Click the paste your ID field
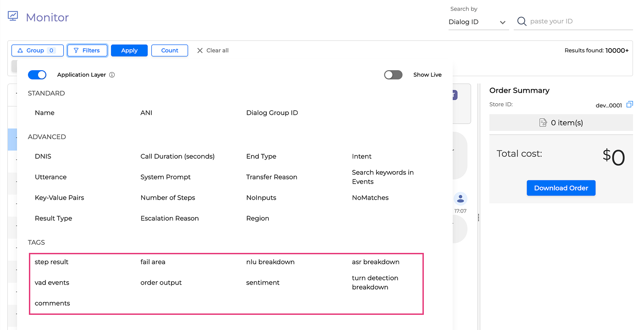Image resolution: width=644 pixels, height=330 pixels. [580, 22]
